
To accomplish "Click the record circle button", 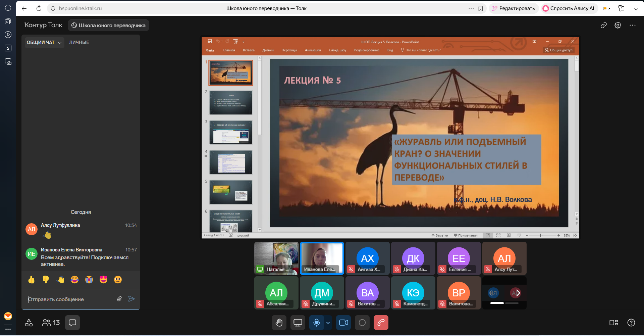I will [x=362, y=323].
